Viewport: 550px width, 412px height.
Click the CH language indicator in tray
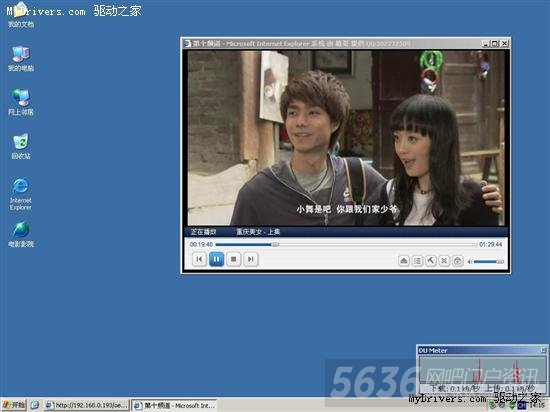point(522,406)
